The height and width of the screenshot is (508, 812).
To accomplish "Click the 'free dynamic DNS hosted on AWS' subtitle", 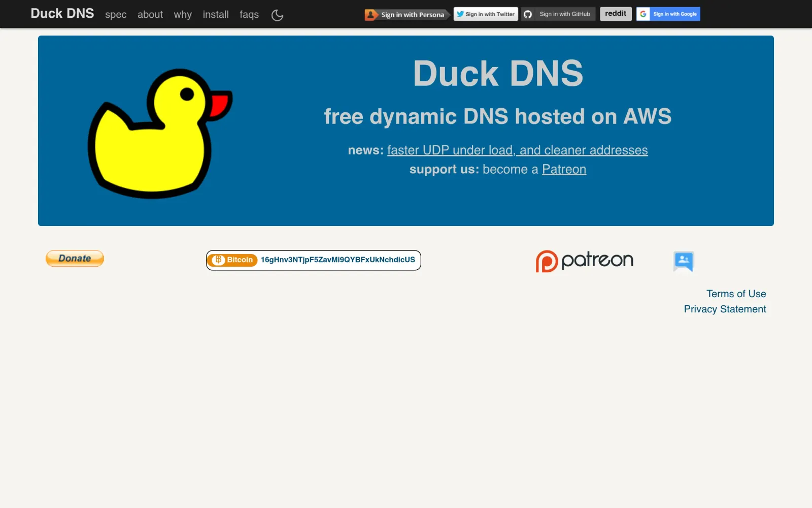I will pos(498,116).
